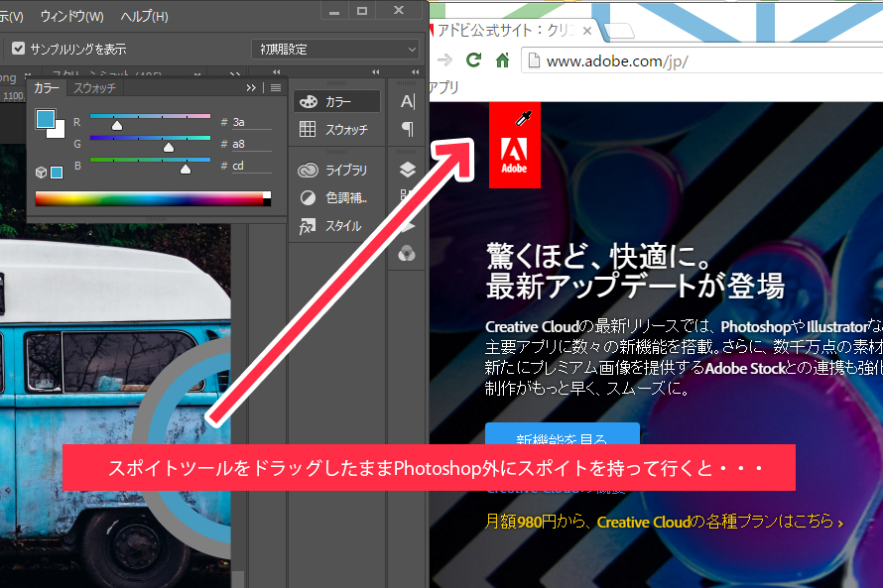Open the カラー panel button with palette icon
883x588 pixels.
[x=336, y=102]
